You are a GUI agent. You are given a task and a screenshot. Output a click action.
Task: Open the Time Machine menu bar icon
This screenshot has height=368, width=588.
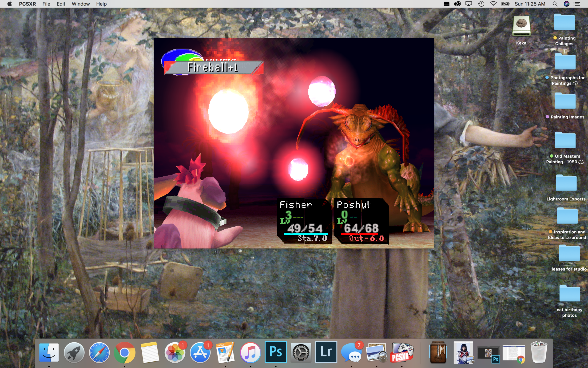(x=481, y=4)
